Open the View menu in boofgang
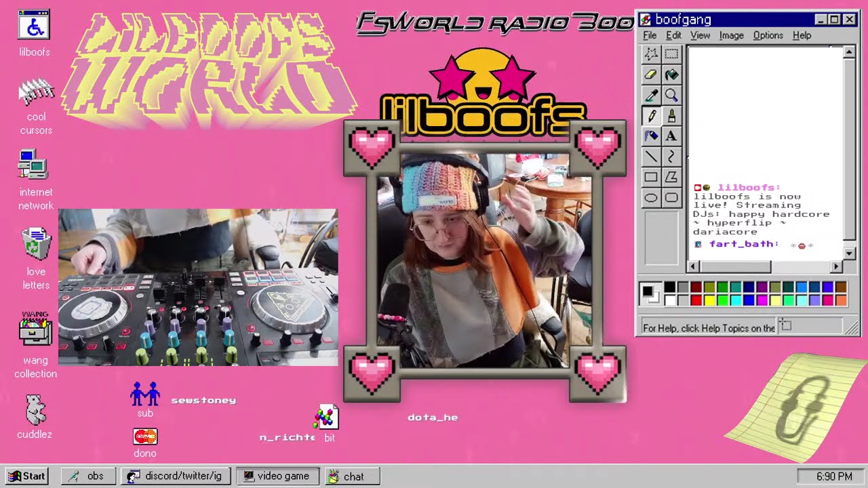The image size is (868, 488). pyautogui.click(x=700, y=35)
